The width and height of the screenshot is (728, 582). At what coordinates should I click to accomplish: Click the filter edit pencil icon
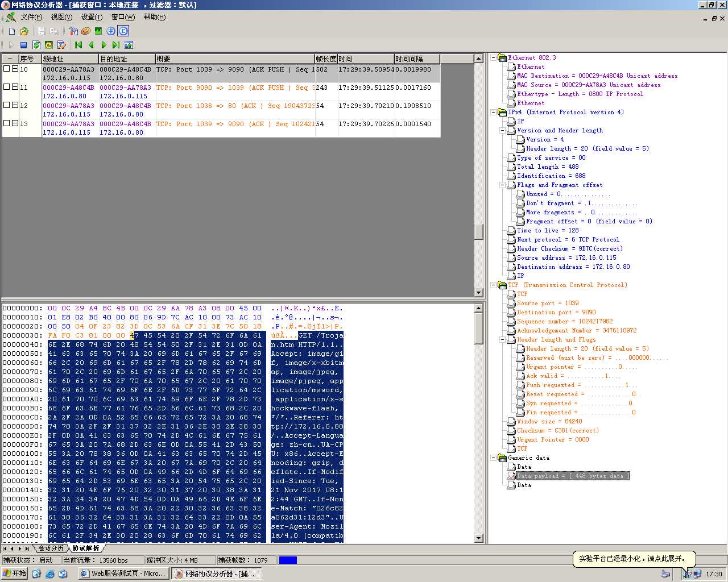(61, 45)
